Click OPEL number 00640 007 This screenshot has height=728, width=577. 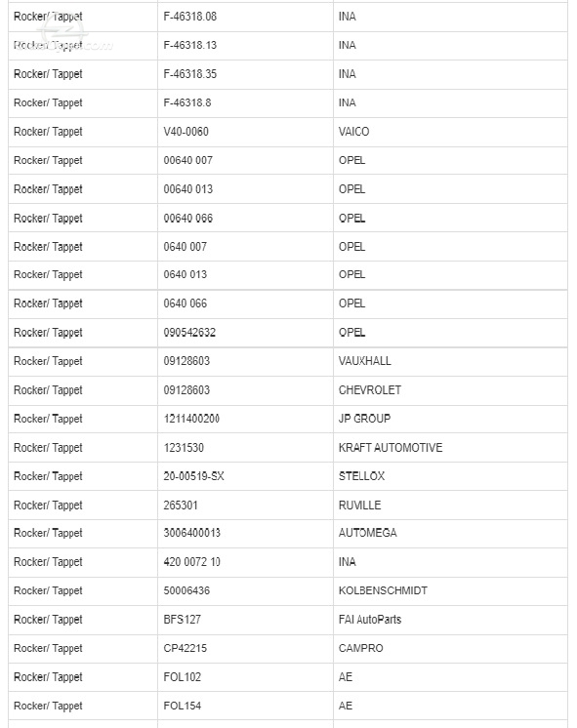coord(187,161)
